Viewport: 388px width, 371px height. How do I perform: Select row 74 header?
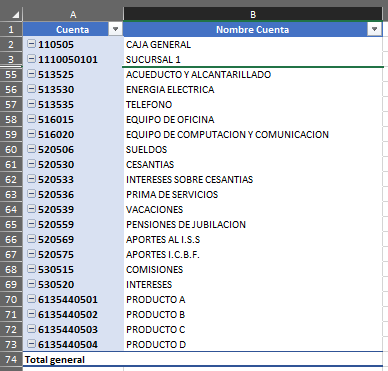pyautogui.click(x=11, y=359)
